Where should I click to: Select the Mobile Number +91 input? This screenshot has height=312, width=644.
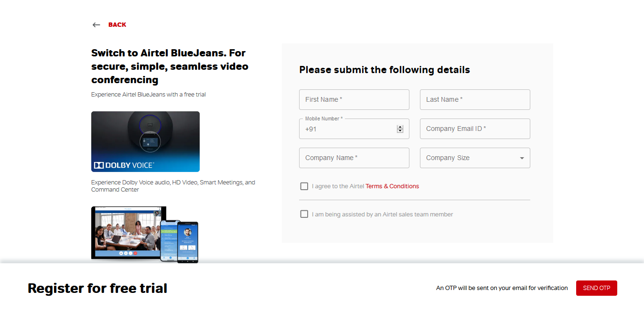pos(354,129)
